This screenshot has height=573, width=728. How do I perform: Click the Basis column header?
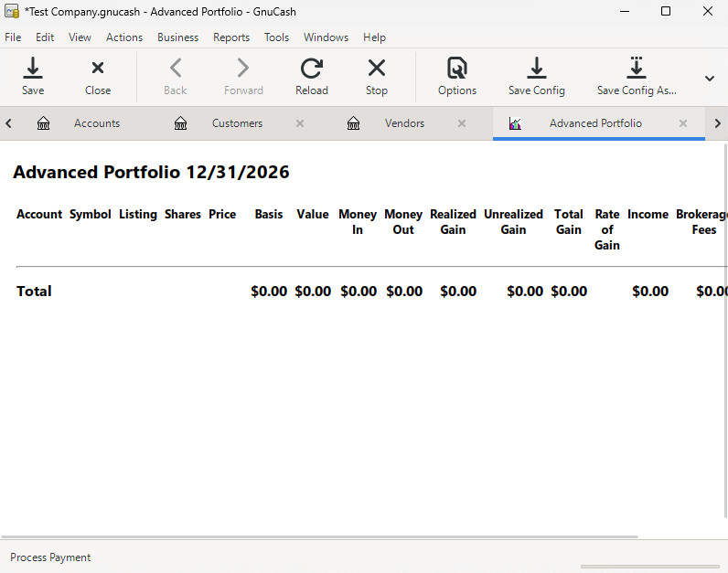[x=268, y=215]
